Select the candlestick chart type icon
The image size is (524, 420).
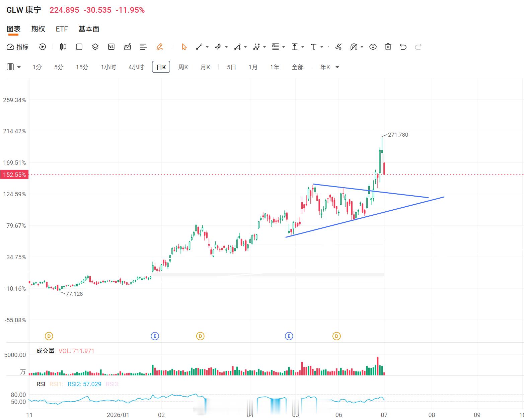coord(63,47)
